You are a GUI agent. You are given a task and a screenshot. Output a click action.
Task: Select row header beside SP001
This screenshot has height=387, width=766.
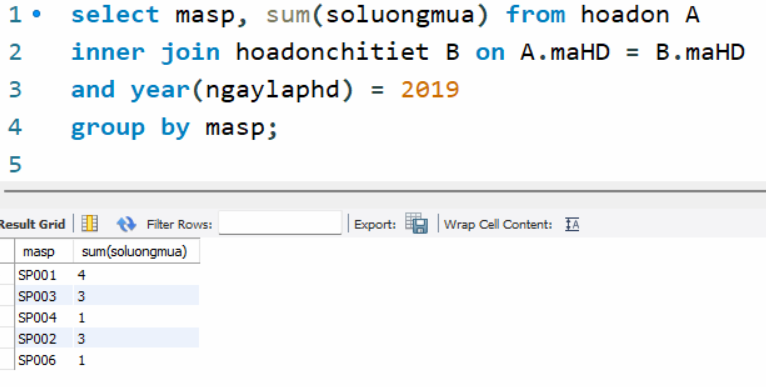7,275
